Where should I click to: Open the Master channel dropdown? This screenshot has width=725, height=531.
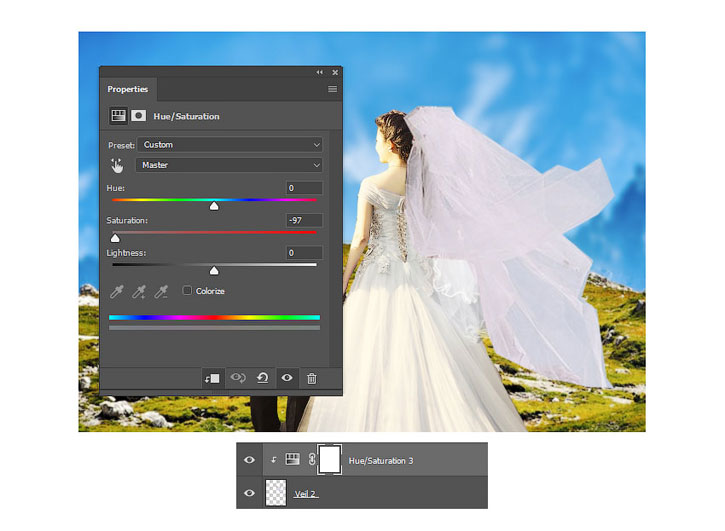pos(229,165)
